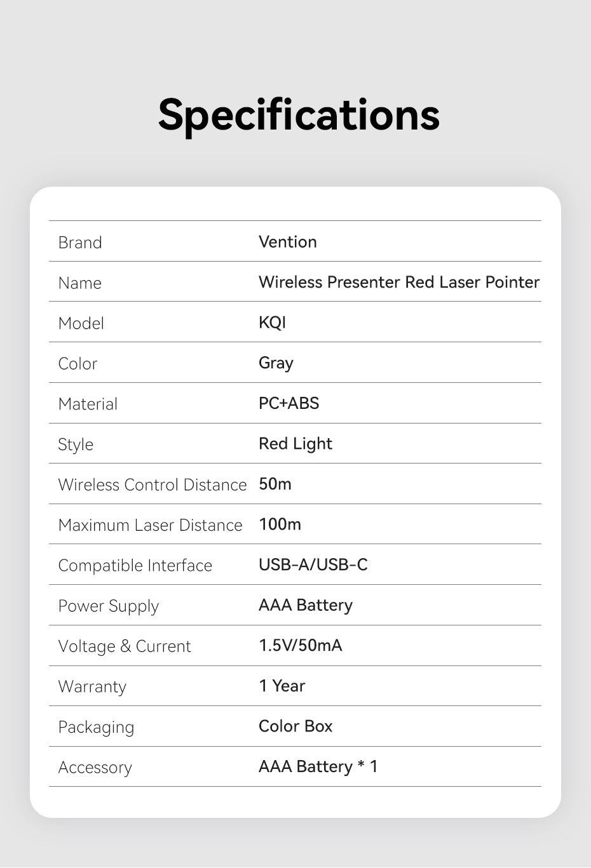
Task: Select the 100m laser distance value
Action: 280,524
